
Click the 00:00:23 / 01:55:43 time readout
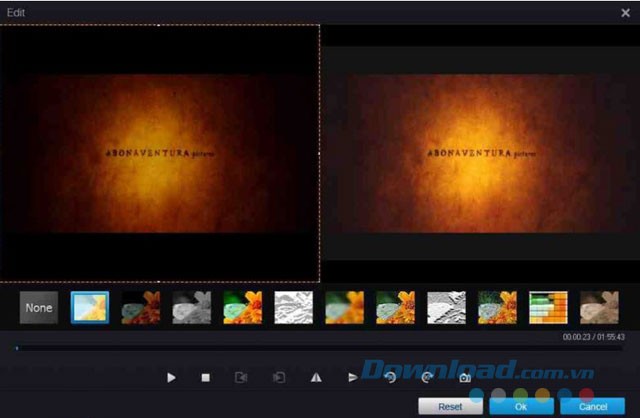tap(593, 337)
